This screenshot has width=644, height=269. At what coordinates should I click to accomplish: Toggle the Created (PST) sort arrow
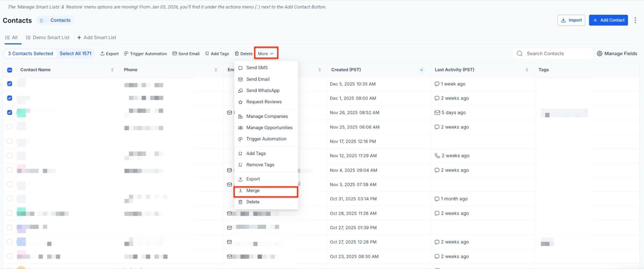point(421,70)
